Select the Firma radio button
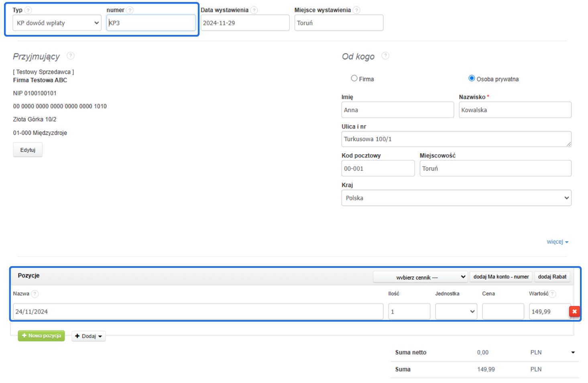The height and width of the screenshot is (383, 588). point(354,78)
